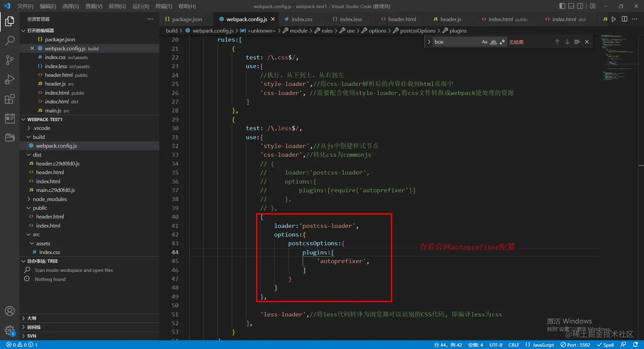The width and height of the screenshot is (644, 349).
Task: Close the webpack.config.js editor tab
Action: click(x=273, y=19)
